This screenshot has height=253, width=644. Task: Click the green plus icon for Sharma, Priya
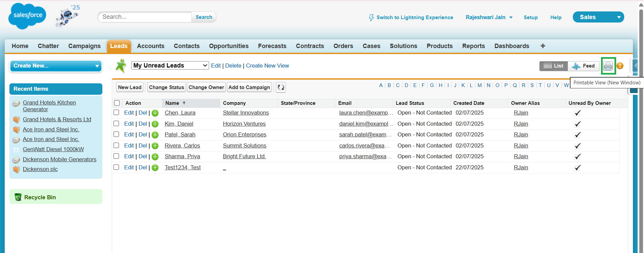(155, 157)
